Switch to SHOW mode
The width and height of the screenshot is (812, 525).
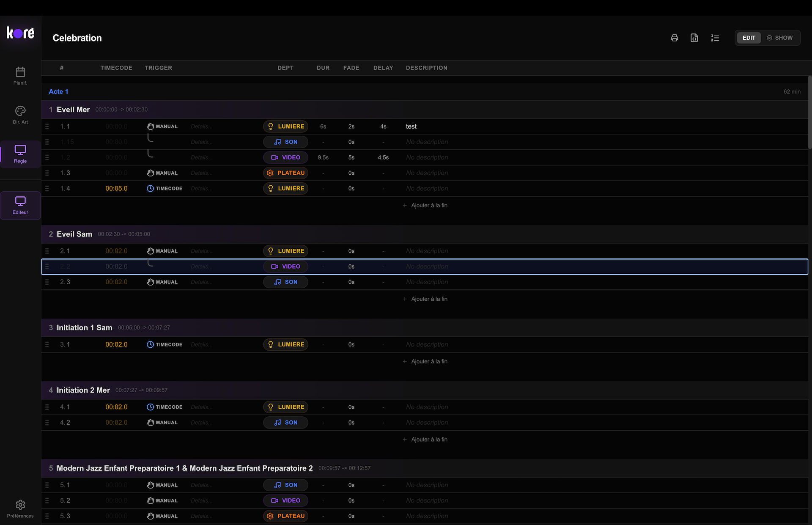pos(780,38)
